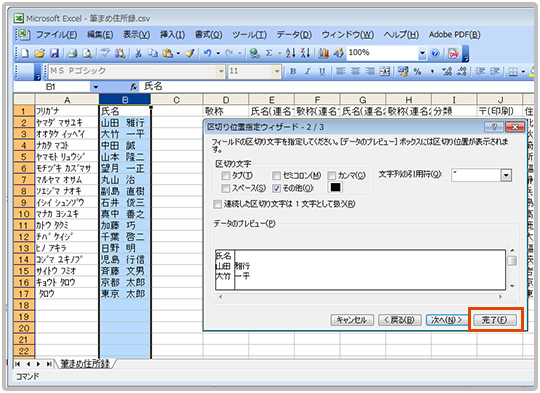The image size is (540, 393).
Task: Create a new workbook with New icon
Action: (25, 53)
